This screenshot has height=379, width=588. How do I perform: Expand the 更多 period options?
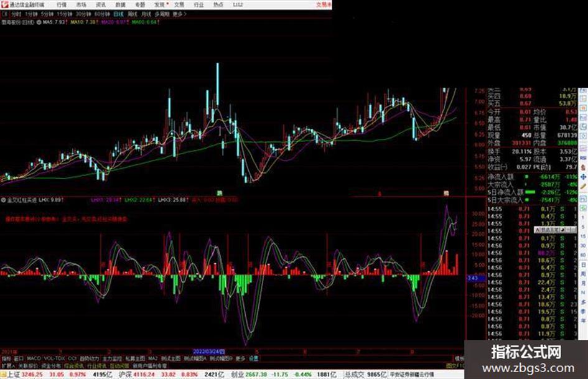point(179,14)
